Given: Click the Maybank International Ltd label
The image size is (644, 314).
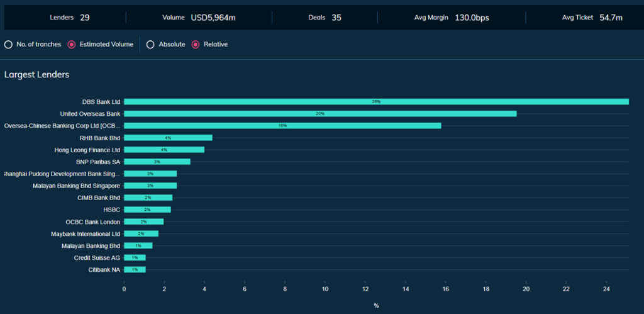Looking at the screenshot, I should (85, 233).
